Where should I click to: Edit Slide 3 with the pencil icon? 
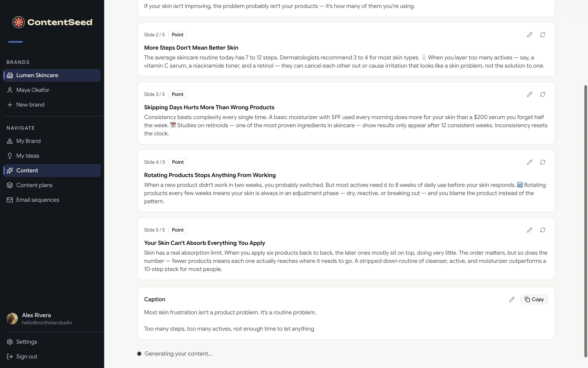(x=530, y=94)
